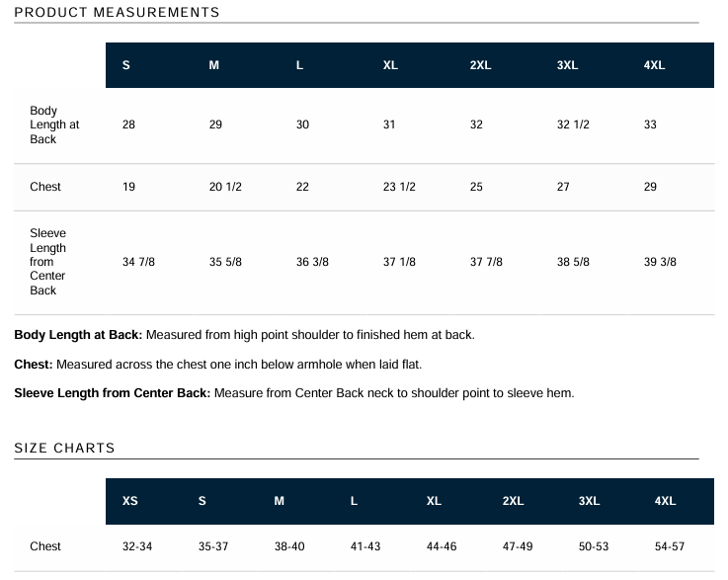
Task: Click the SIZE CHARTS section heading
Action: point(64,448)
